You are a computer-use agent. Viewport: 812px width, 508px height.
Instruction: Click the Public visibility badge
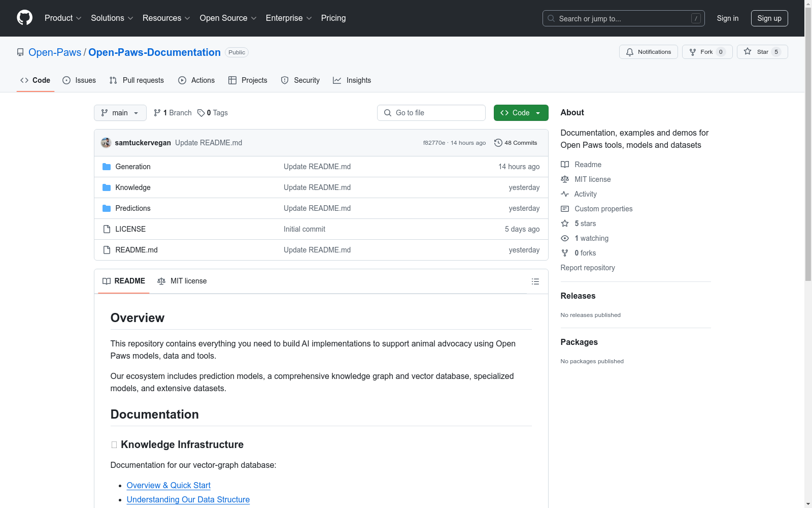coord(236,52)
